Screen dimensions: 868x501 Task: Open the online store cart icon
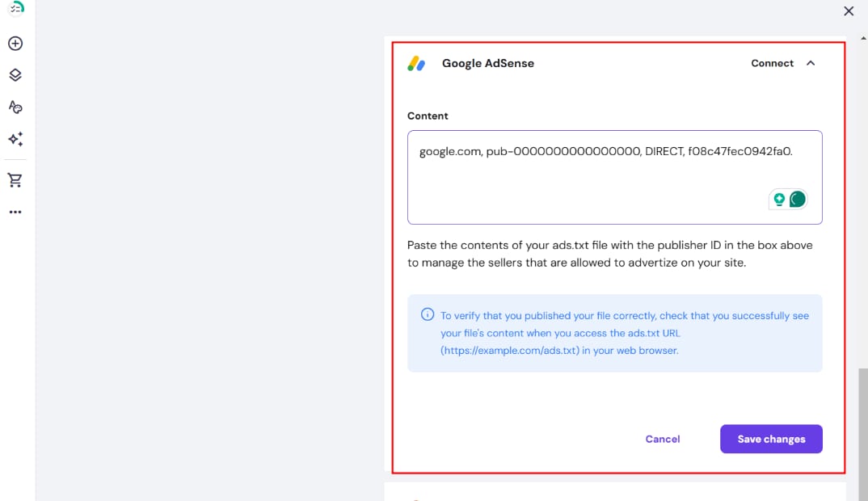click(x=15, y=180)
